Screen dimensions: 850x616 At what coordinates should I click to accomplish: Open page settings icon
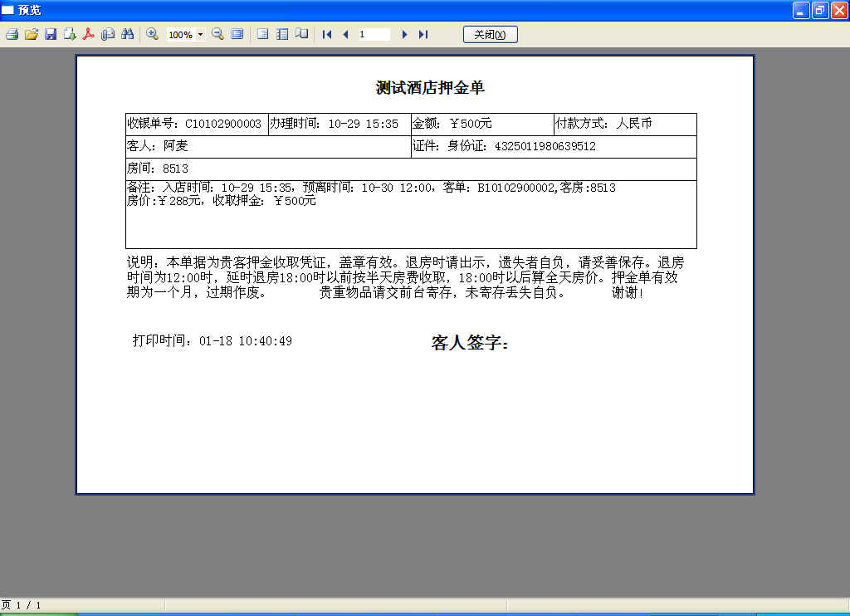(262, 34)
